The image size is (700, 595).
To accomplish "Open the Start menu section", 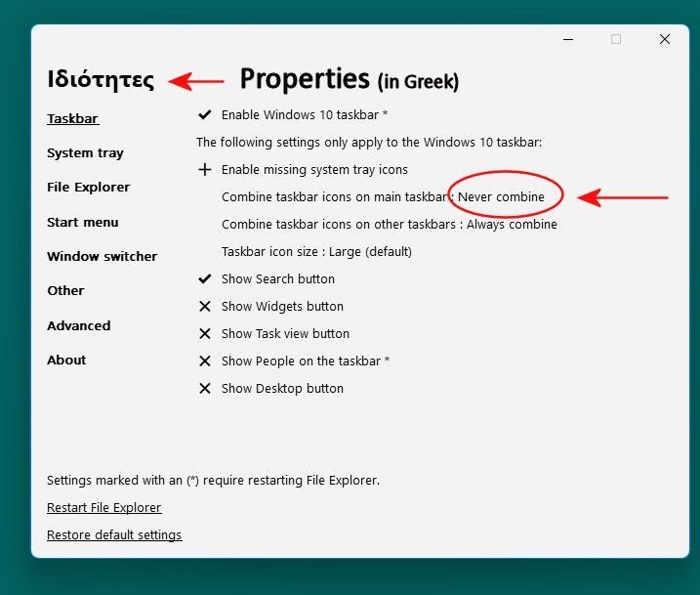I will click(x=83, y=223).
